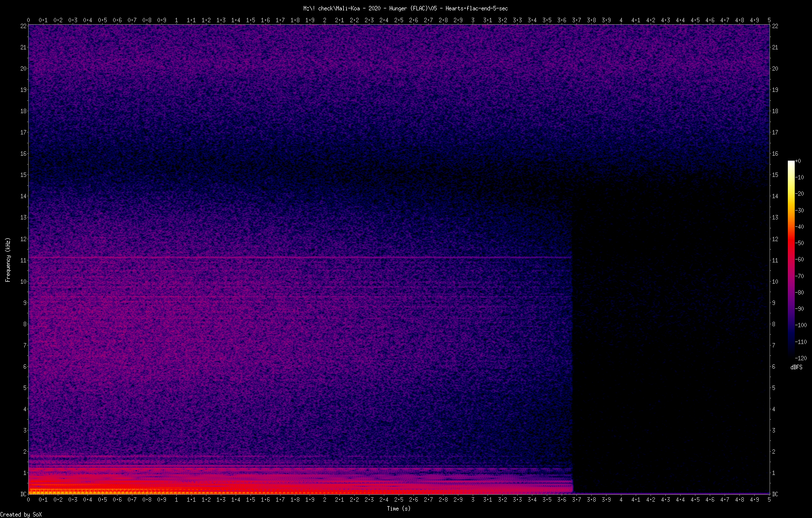Click the "1.9" tick on the top time axis
Image resolution: width=812 pixels, height=518 pixels.
pos(310,20)
